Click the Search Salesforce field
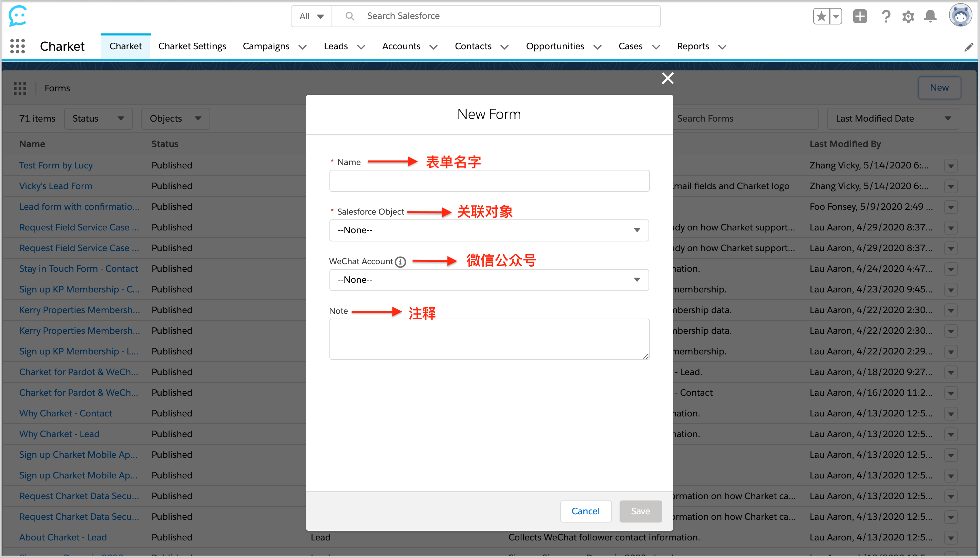 tap(496, 16)
